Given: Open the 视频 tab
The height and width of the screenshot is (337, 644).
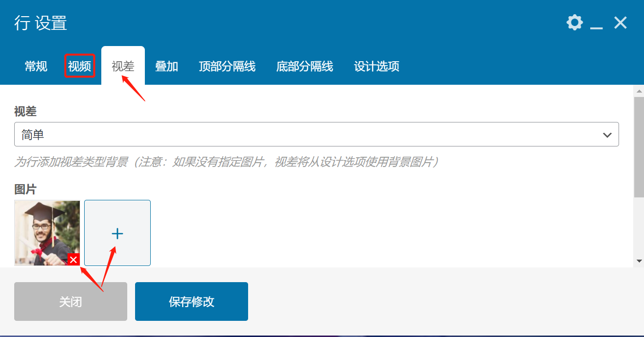Looking at the screenshot, I should 79,67.
